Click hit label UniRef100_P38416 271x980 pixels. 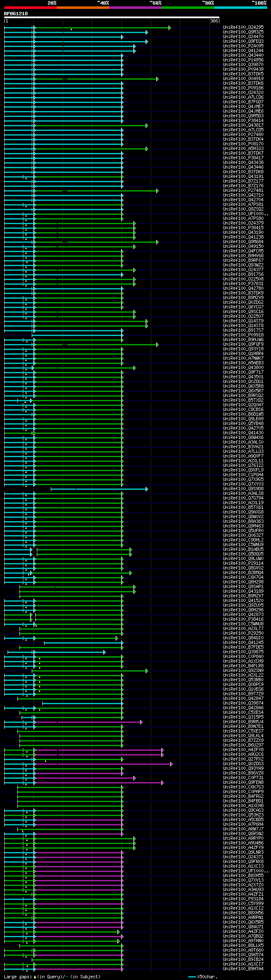click(x=243, y=619)
